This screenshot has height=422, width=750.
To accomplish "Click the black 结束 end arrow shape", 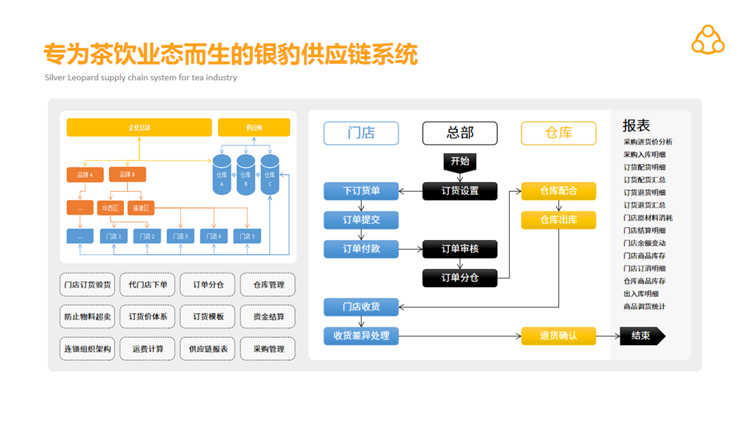I will 642,336.
